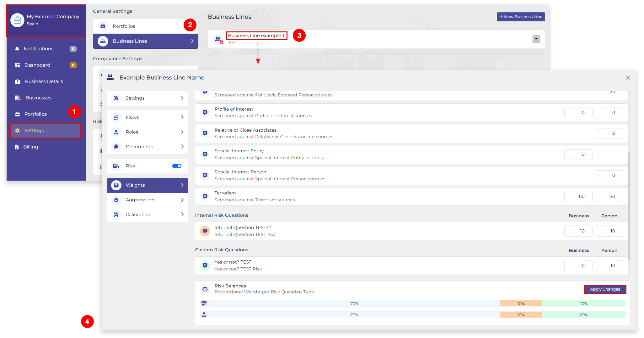Viewport: 644px width, 338px height.
Task: Click the Notifications count badge
Action: pos(73,49)
